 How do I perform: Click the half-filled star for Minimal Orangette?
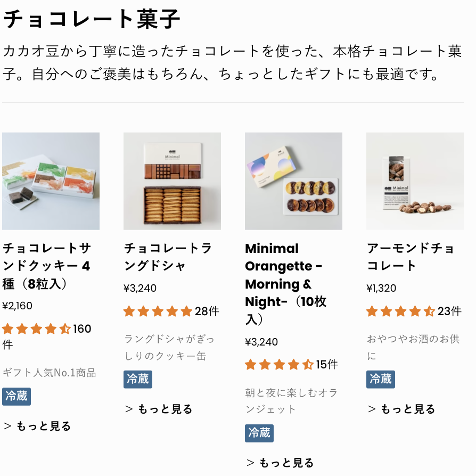point(307,365)
